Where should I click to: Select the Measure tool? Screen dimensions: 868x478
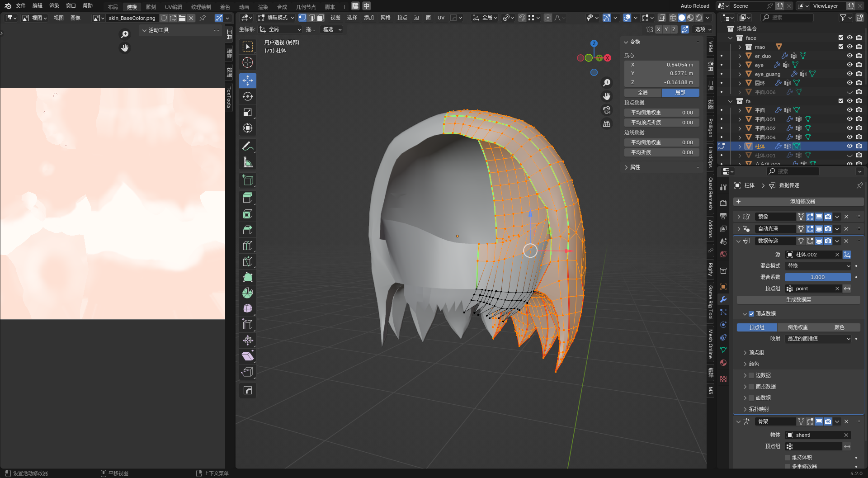click(248, 162)
